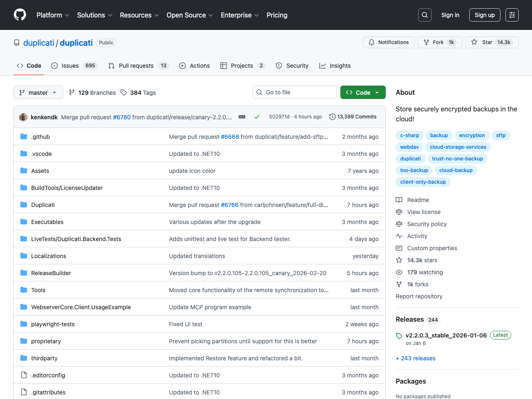The height and width of the screenshot is (399, 532).
Task: Open the GitHub home logo
Action: (x=20, y=15)
